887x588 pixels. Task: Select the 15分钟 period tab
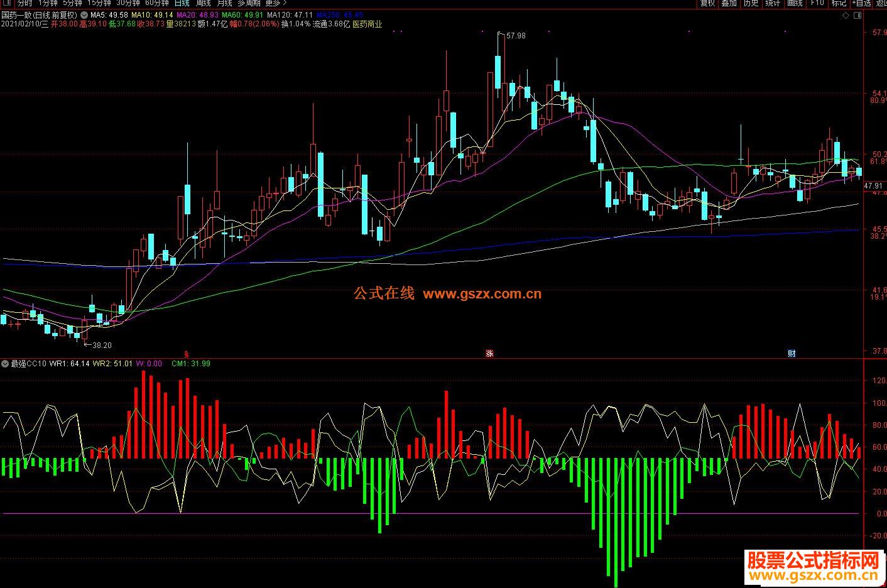point(100,3)
